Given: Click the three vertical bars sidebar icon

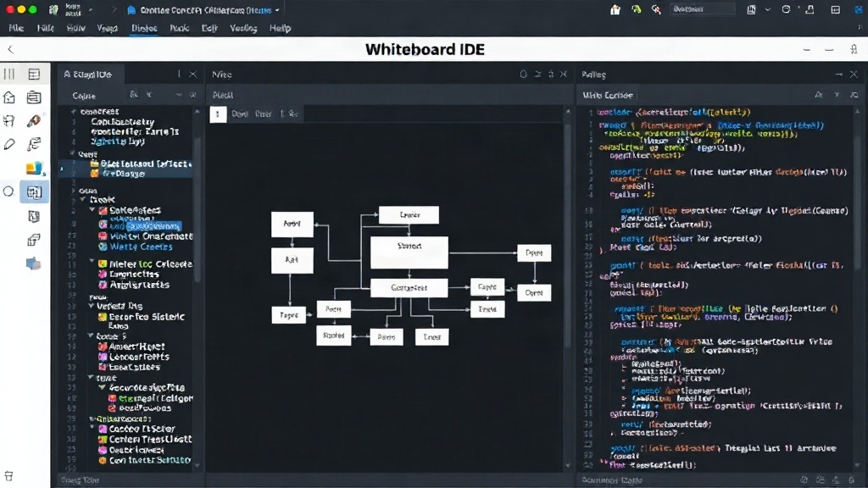Looking at the screenshot, I should tap(9, 74).
